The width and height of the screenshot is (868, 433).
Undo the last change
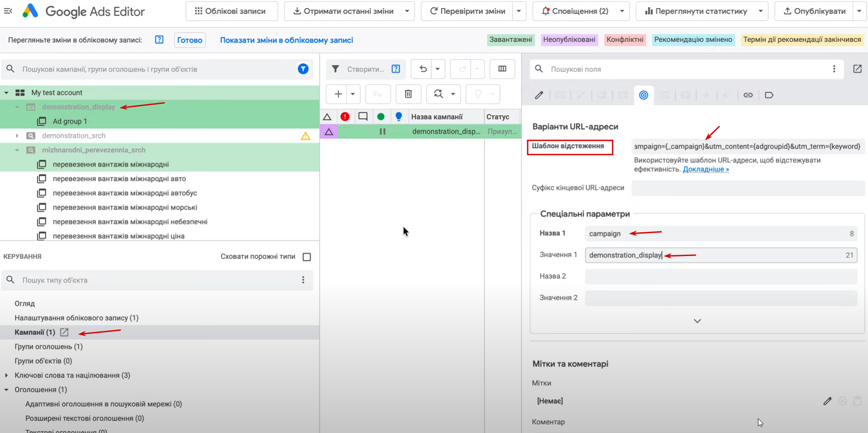[423, 69]
